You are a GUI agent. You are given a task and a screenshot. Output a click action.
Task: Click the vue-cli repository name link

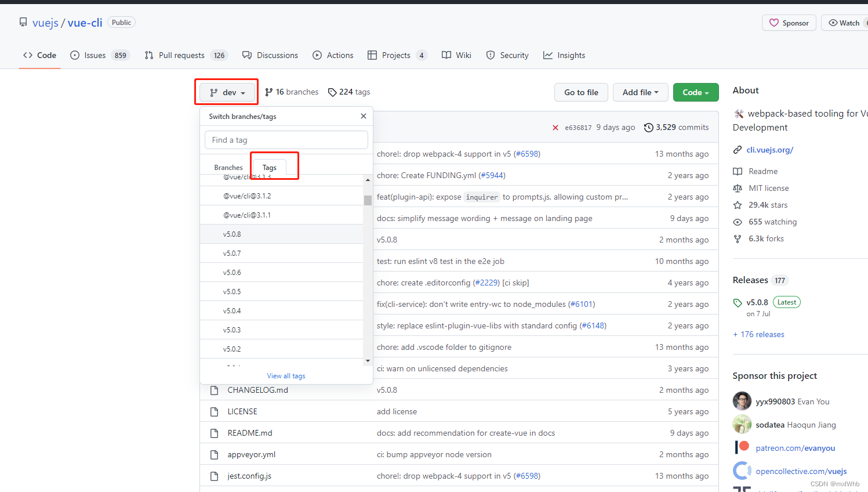pyautogui.click(x=85, y=23)
